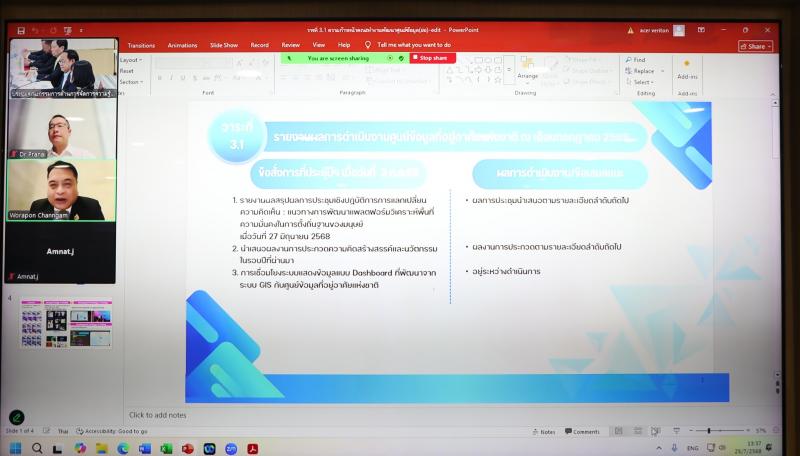Save the presentation from the quick access toolbar
The height and width of the screenshot is (456, 800).
click(21, 31)
